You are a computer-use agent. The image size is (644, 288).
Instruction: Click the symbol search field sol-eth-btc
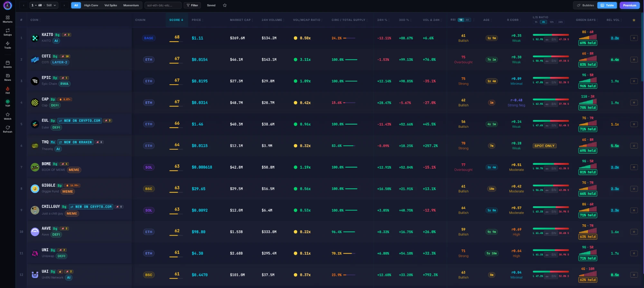click(x=163, y=5)
